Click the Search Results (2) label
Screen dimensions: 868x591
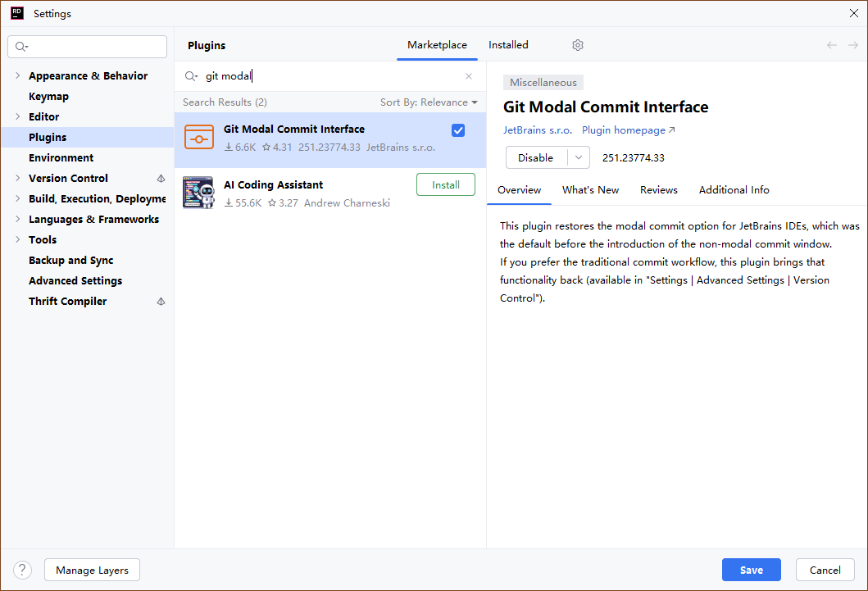pyautogui.click(x=225, y=102)
